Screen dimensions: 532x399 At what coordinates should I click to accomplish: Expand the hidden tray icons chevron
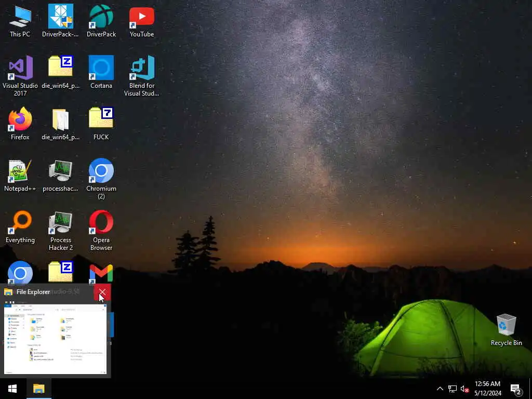(440, 389)
